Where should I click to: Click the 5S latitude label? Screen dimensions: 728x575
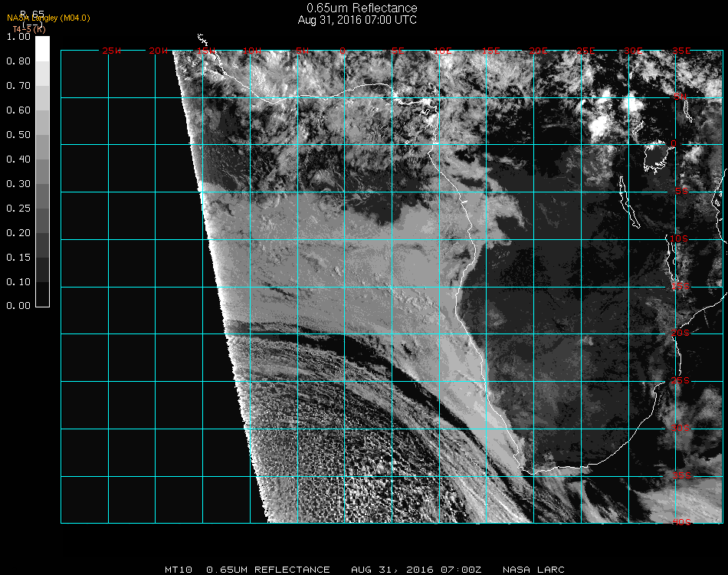coord(681,191)
